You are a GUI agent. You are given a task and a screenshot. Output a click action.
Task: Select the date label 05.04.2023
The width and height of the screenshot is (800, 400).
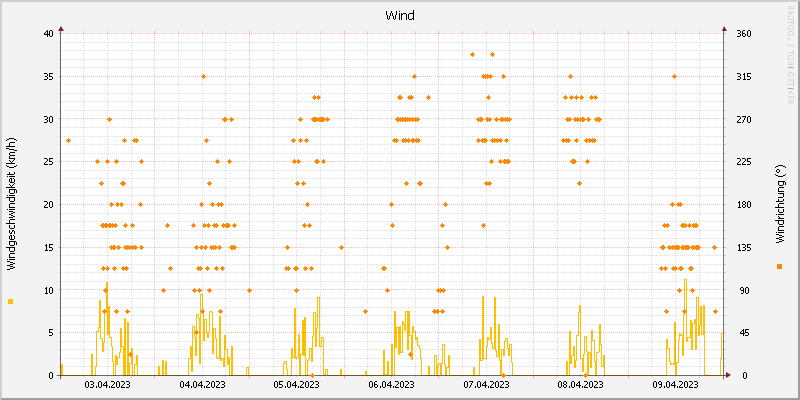coord(297,384)
